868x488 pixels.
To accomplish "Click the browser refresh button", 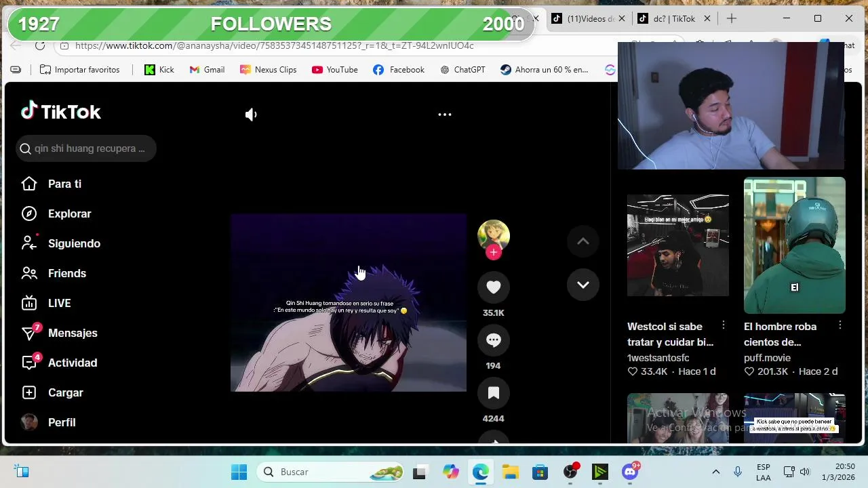I will tap(40, 45).
